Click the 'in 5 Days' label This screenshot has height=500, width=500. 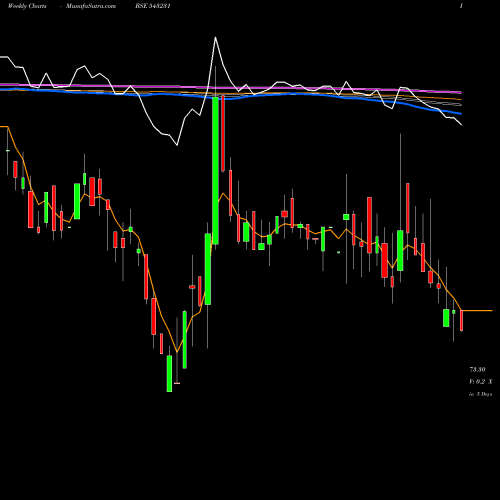click(481, 394)
